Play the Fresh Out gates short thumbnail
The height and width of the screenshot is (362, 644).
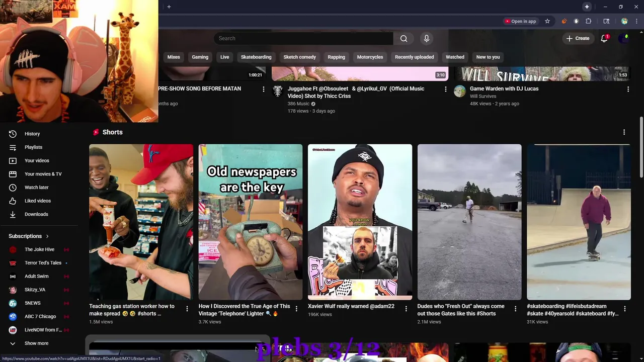coord(469,222)
